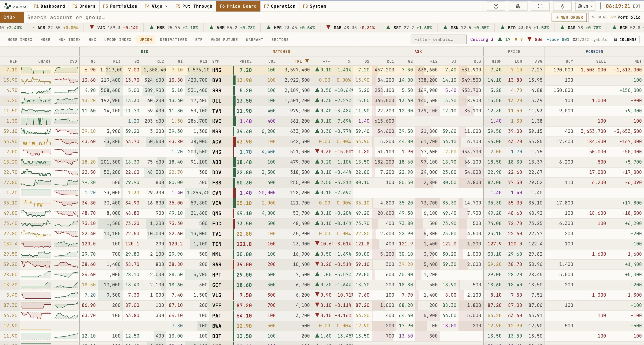Screen dimensions: 644x345
Task: Switch to VN30 FUTURE tab
Action: [224, 40]
